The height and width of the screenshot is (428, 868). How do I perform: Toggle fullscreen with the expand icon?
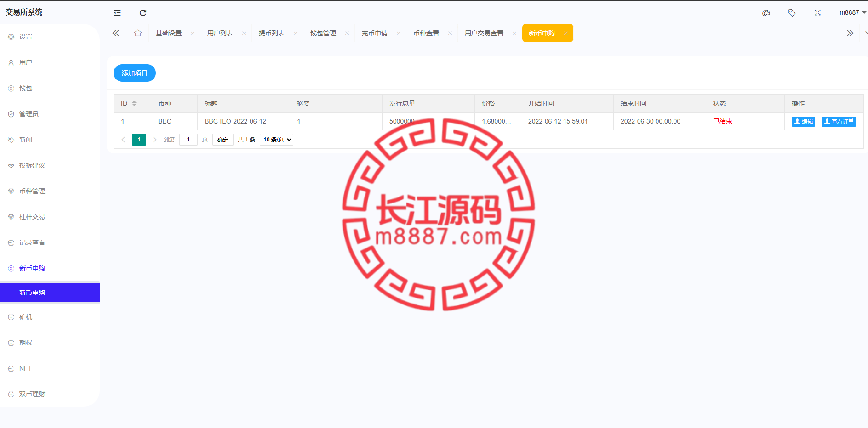click(817, 13)
